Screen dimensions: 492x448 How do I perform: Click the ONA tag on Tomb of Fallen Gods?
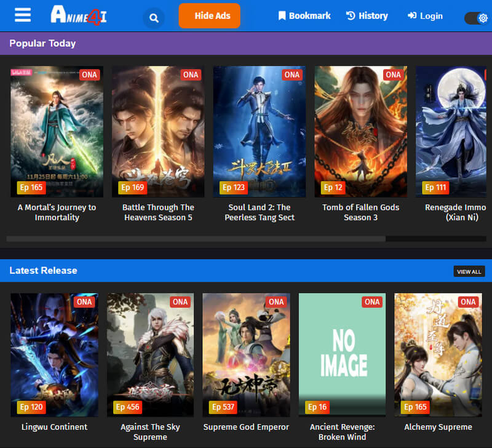tap(394, 74)
